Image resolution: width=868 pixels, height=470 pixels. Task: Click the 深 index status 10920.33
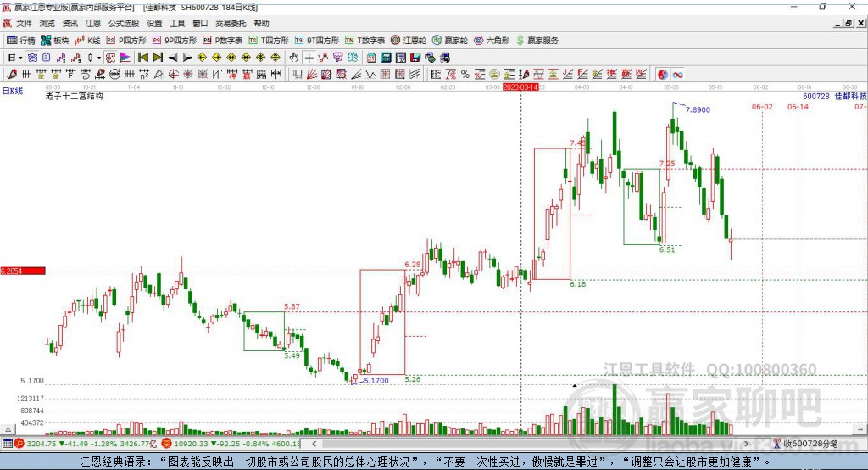point(231,444)
